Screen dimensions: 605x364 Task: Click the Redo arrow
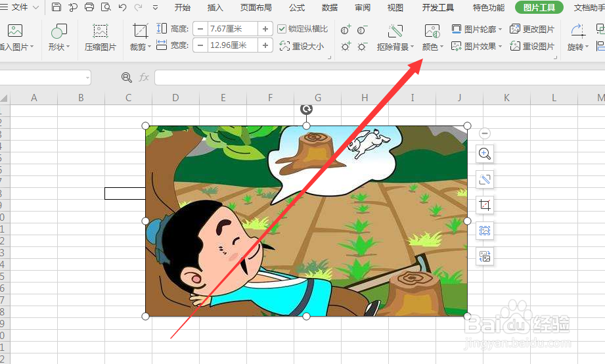(138, 7)
